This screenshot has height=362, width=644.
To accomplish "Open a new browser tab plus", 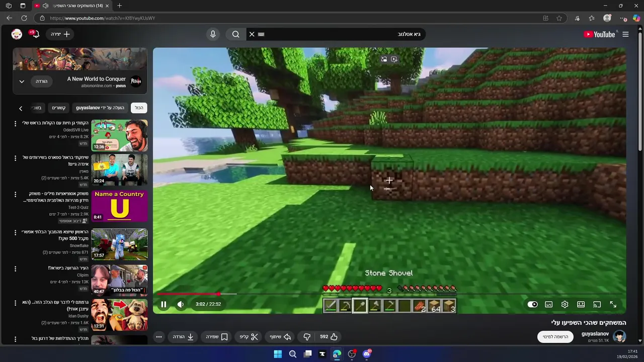I will click(x=119, y=6).
